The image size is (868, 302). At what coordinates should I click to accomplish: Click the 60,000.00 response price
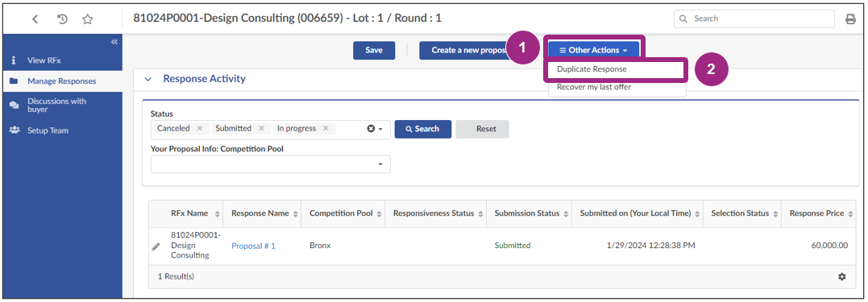click(829, 245)
